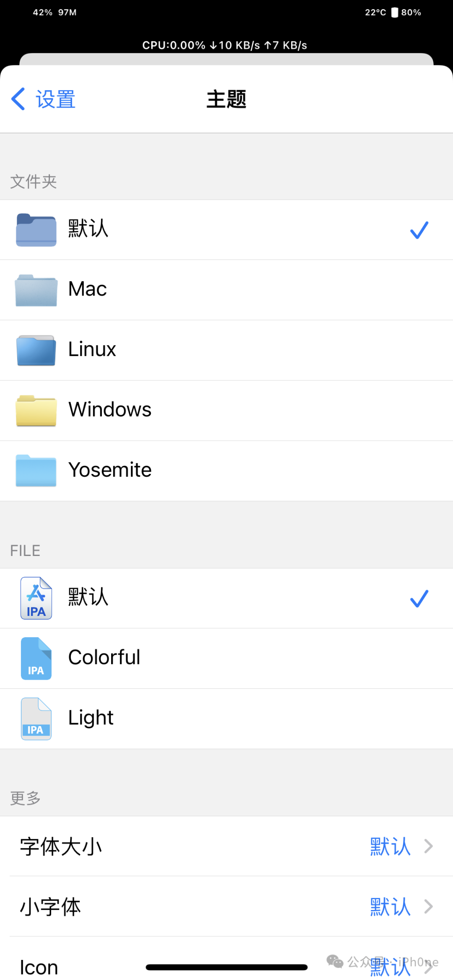Tap the home indicator bar at the bottom
Image resolution: width=453 pixels, height=980 pixels.
pos(226,967)
